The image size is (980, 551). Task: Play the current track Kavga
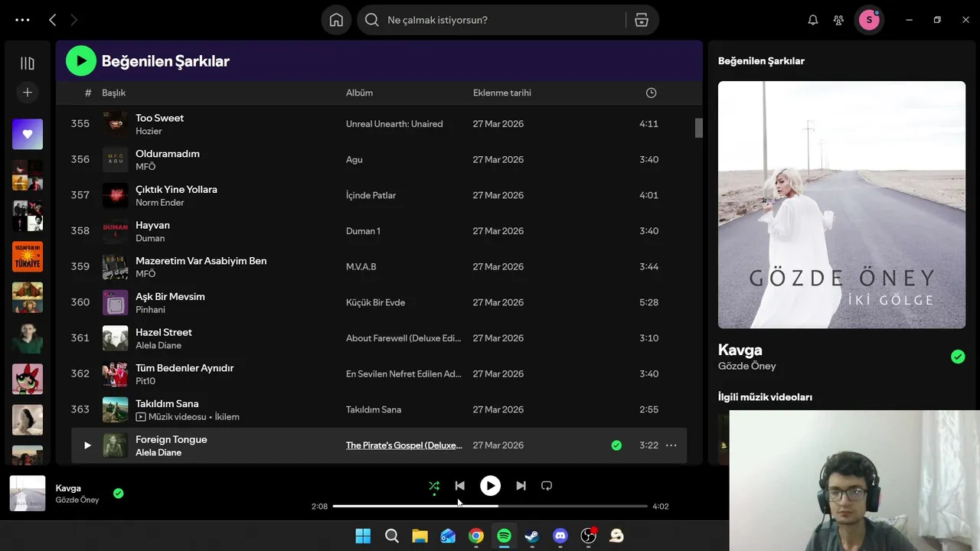490,486
